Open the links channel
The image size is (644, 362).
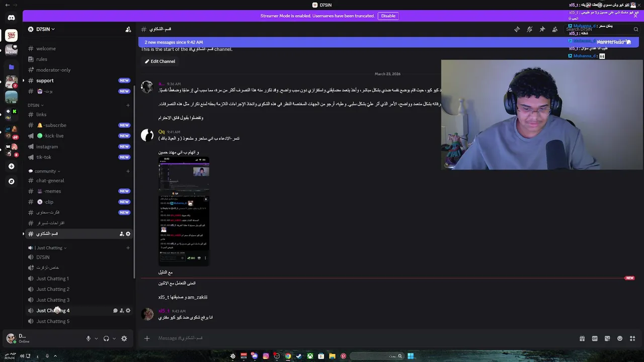tap(79, 115)
